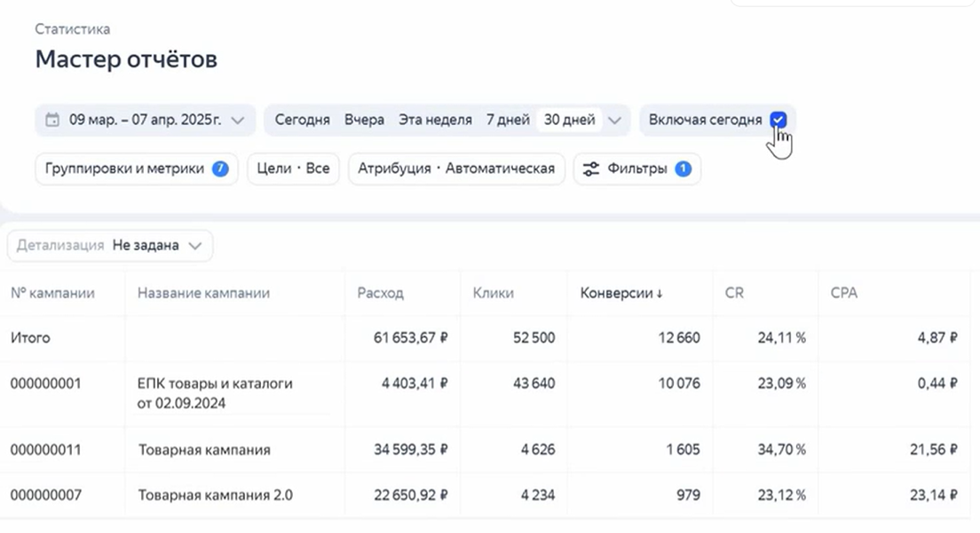Open the Детализация dropdown

[110, 246]
